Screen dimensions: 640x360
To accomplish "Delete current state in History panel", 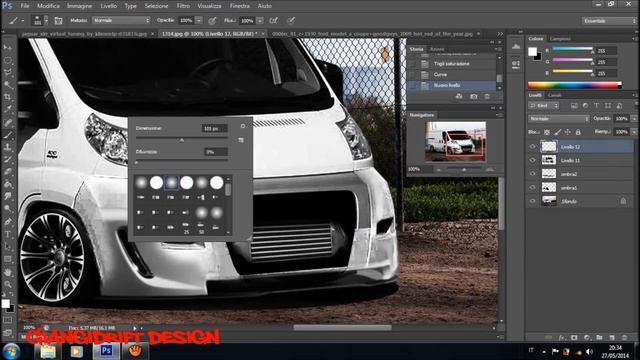I will (487, 97).
